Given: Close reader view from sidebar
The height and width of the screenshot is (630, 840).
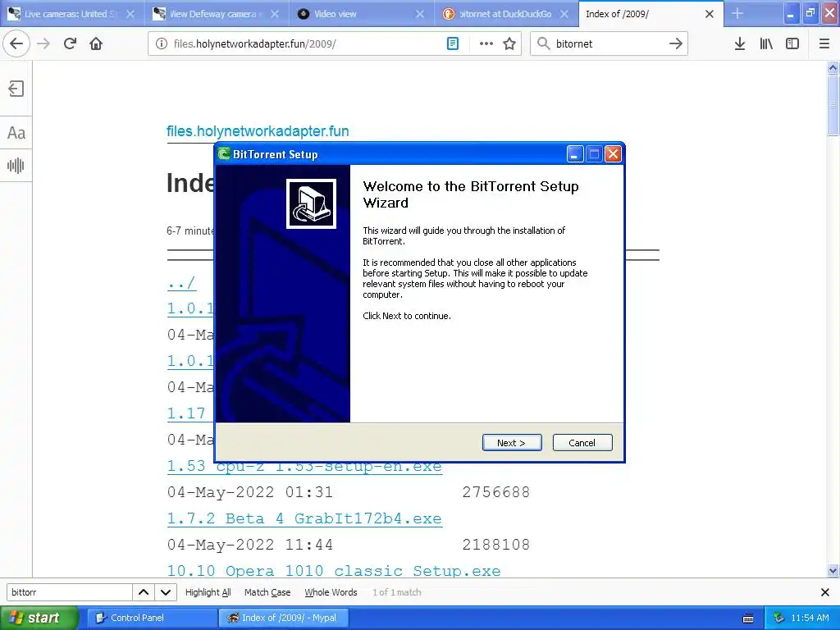Looking at the screenshot, I should pos(16,89).
